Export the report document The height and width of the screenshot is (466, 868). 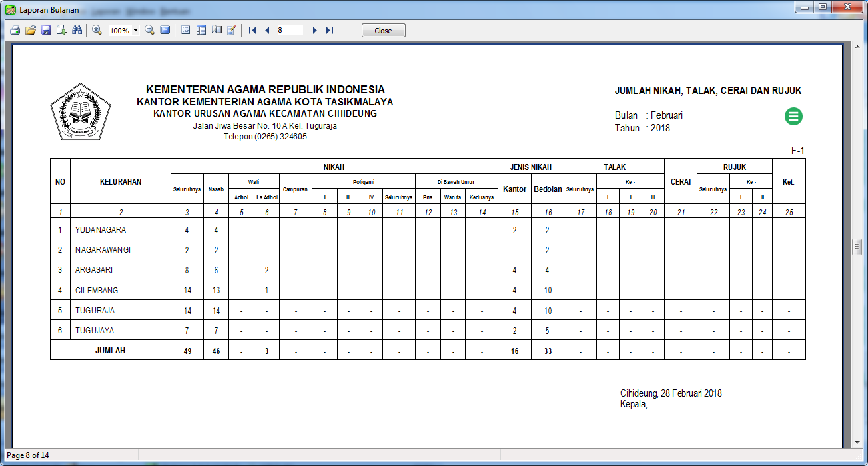pyautogui.click(x=60, y=29)
